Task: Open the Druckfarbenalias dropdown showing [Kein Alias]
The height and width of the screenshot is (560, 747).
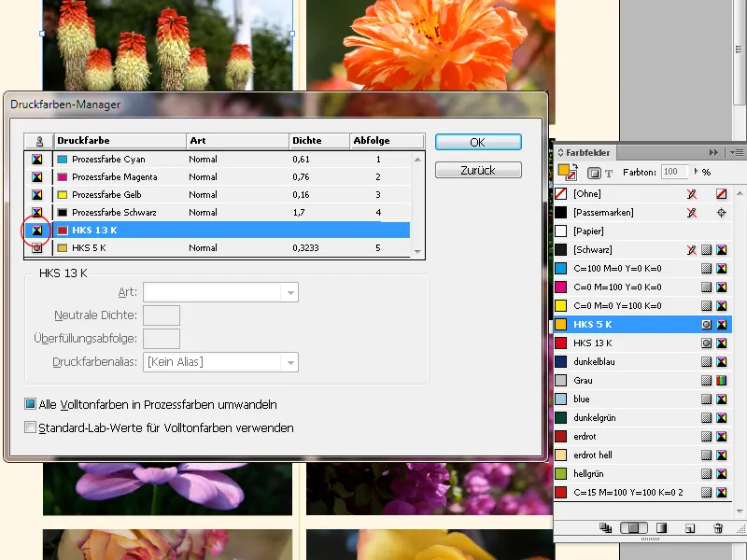Action: coord(221,362)
